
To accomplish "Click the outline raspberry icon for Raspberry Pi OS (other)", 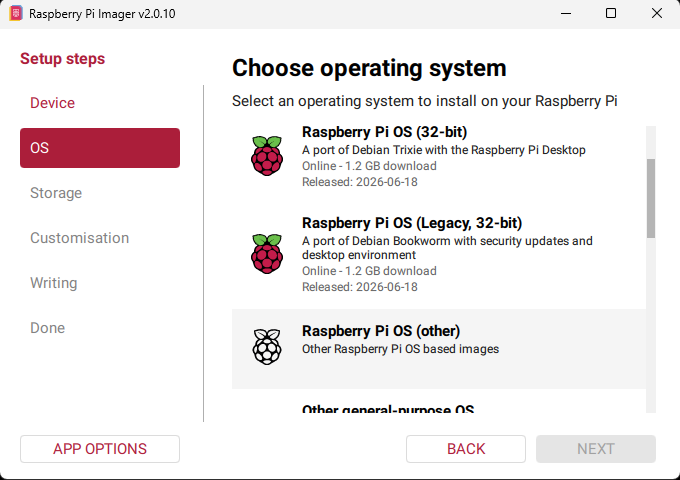I will (267, 346).
